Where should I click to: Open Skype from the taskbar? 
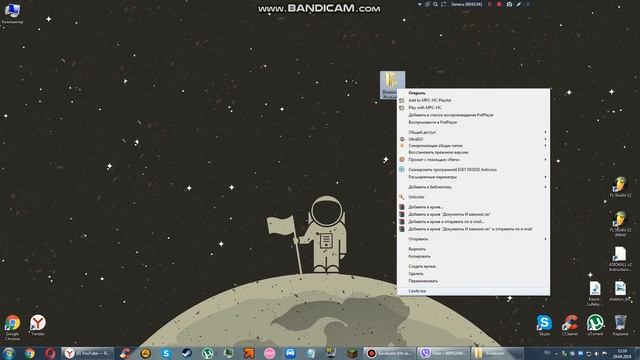(x=166, y=353)
